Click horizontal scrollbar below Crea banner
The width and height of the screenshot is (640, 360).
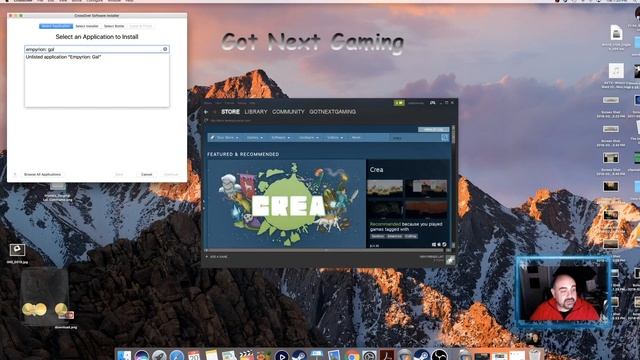pyautogui.click(x=327, y=249)
